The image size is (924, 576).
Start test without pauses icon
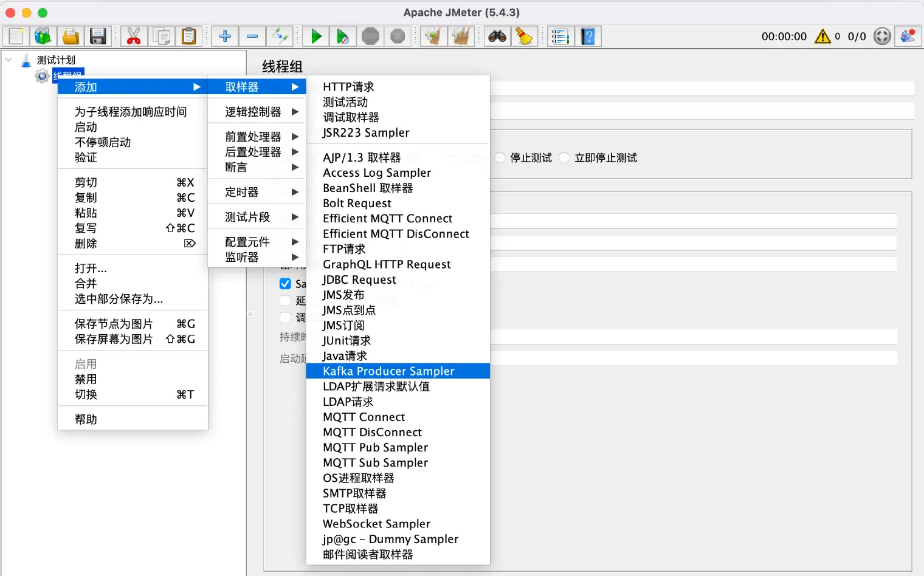click(x=343, y=36)
